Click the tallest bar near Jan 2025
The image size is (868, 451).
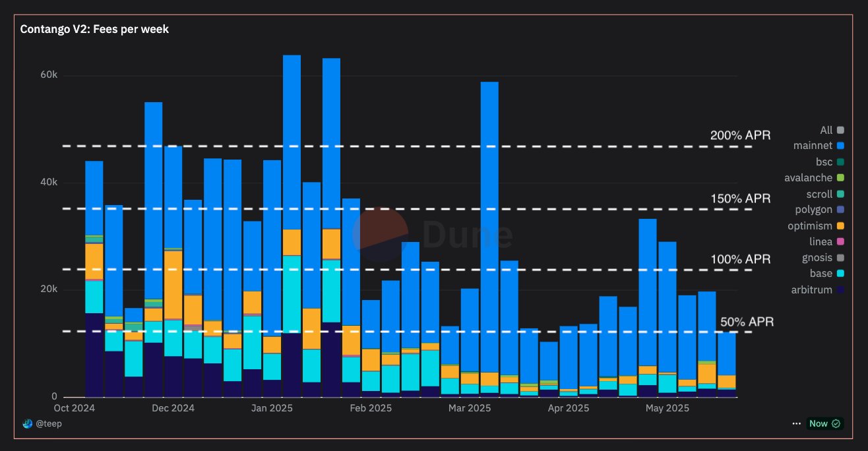(292, 225)
